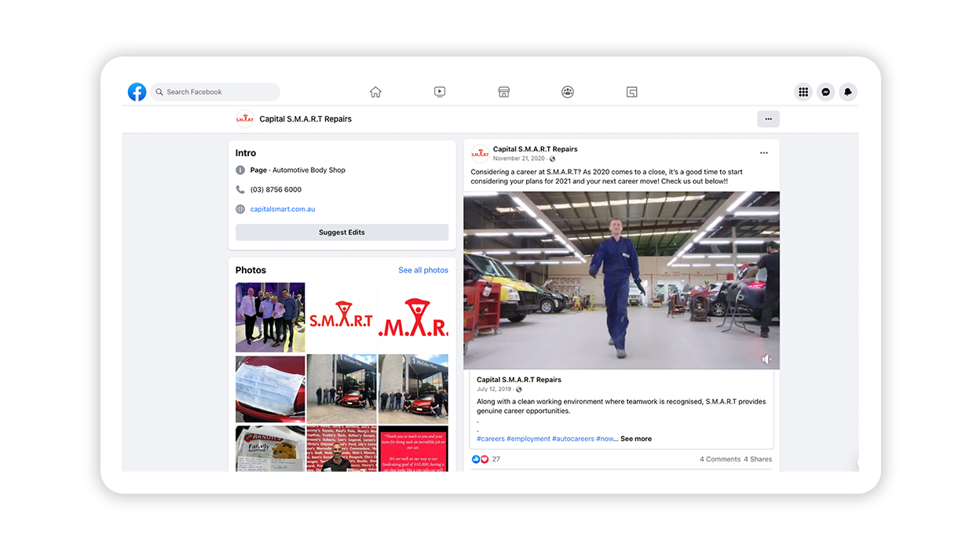Open the red quote text photo thumbnail
The image size is (980, 551).
pos(413,448)
